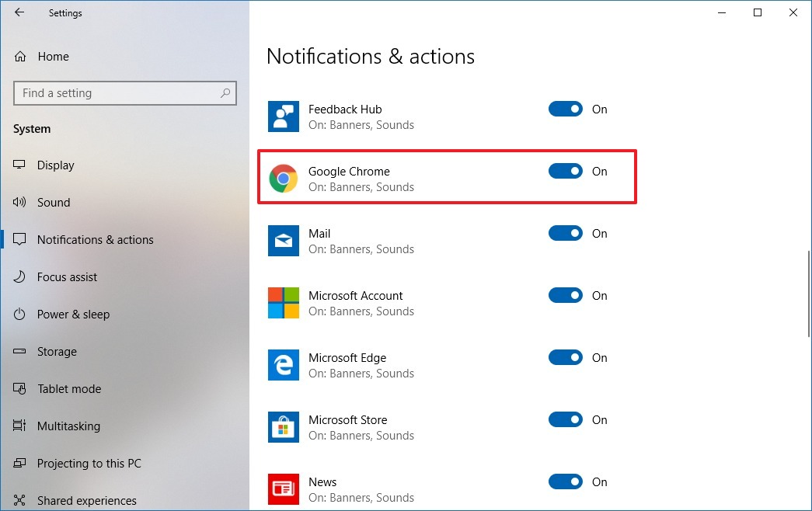
Task: Click the Notifications & actions page title
Action: [371, 57]
